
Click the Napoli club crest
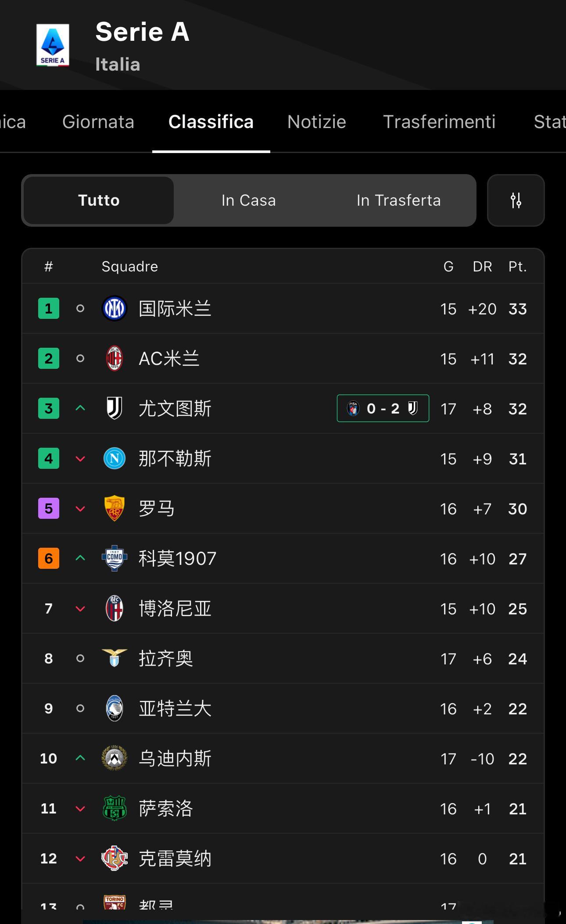[114, 459]
